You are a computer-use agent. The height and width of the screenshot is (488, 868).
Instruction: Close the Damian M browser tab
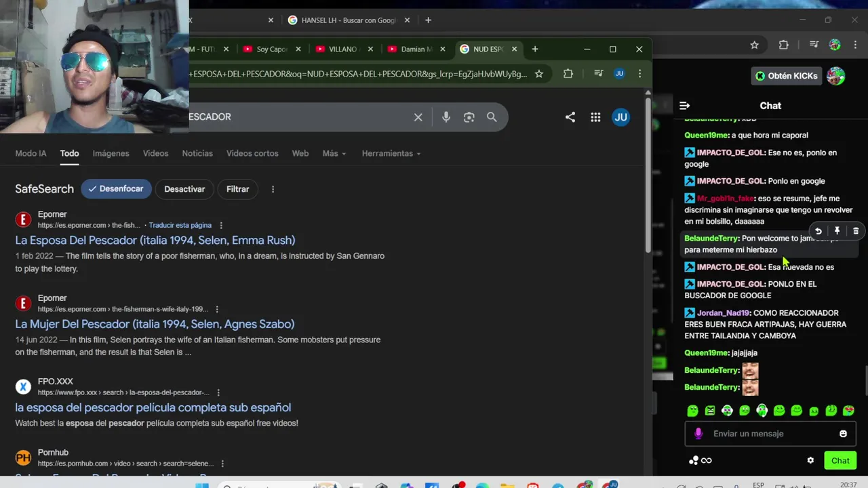click(443, 49)
